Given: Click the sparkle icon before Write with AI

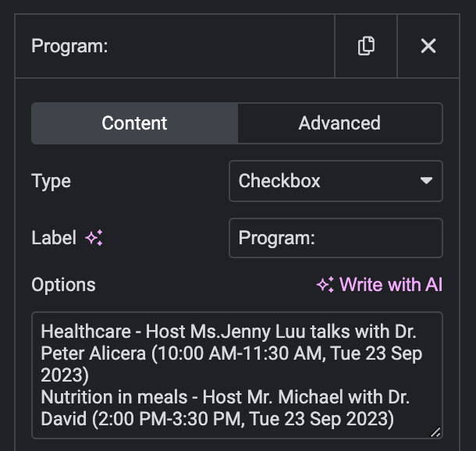Looking at the screenshot, I should [x=325, y=285].
